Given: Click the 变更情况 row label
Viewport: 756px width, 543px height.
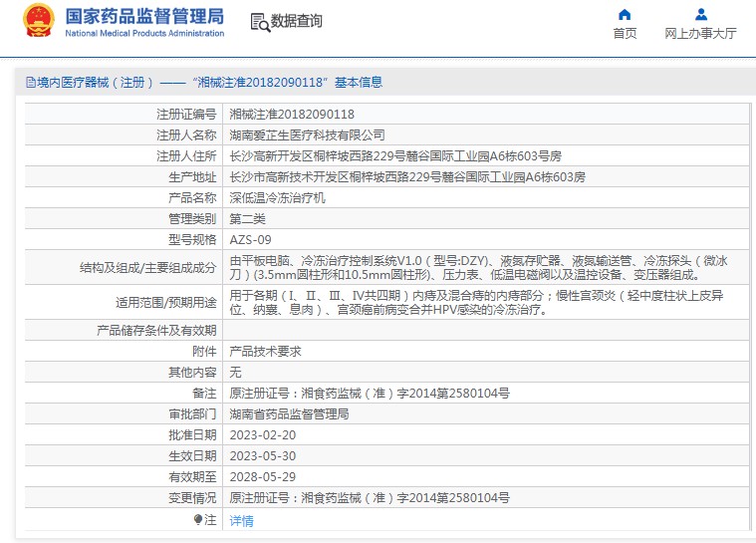Looking at the screenshot, I should (x=192, y=498).
